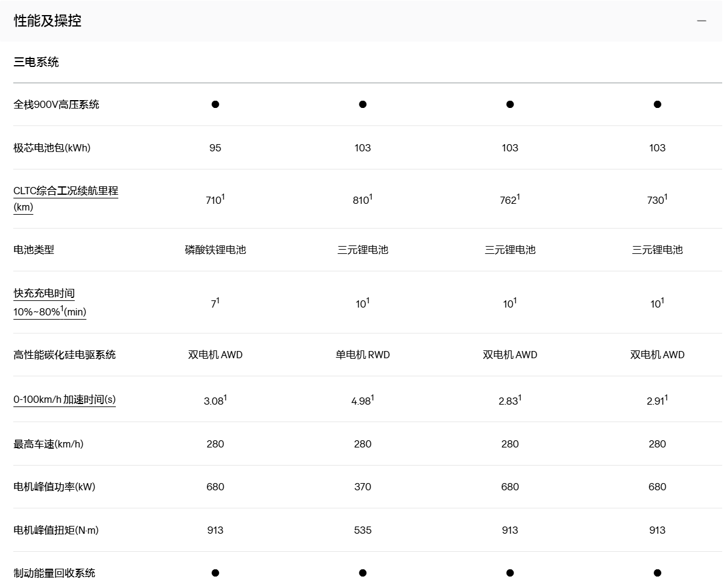Click the footnote superscript beside 4.98 acceleration
Image resolution: width=724 pixels, height=588 pixels.
[373, 397]
